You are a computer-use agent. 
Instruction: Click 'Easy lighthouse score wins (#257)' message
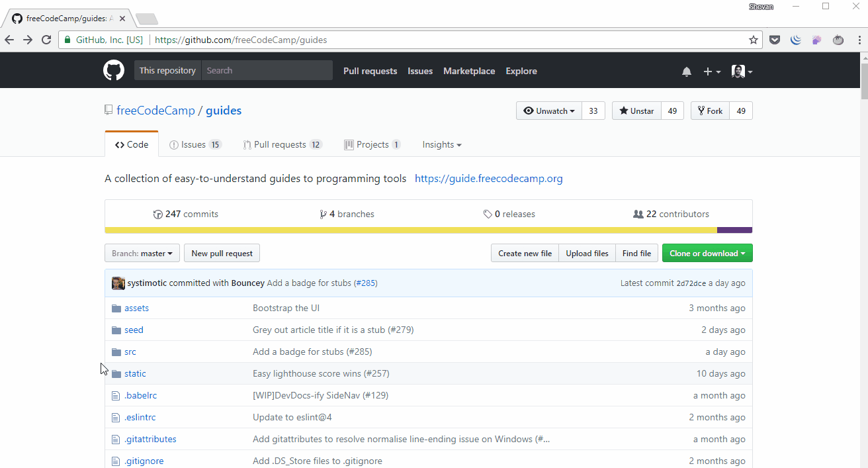pyautogui.click(x=321, y=373)
